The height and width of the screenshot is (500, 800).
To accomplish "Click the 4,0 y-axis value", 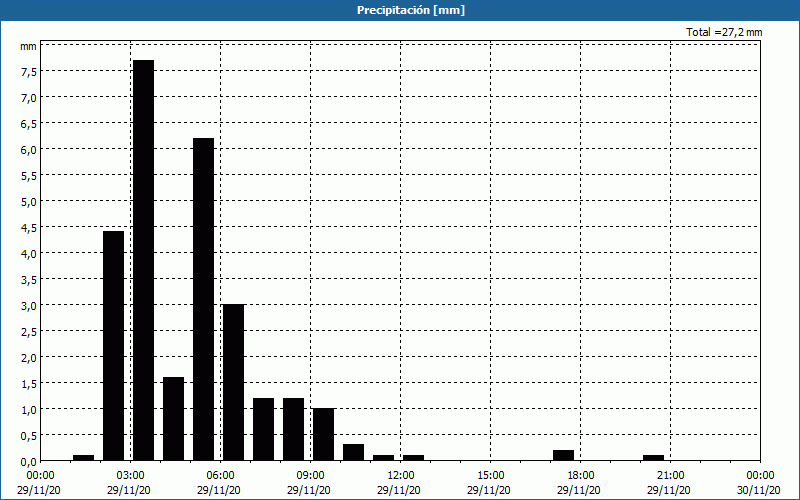I will click(29, 254).
